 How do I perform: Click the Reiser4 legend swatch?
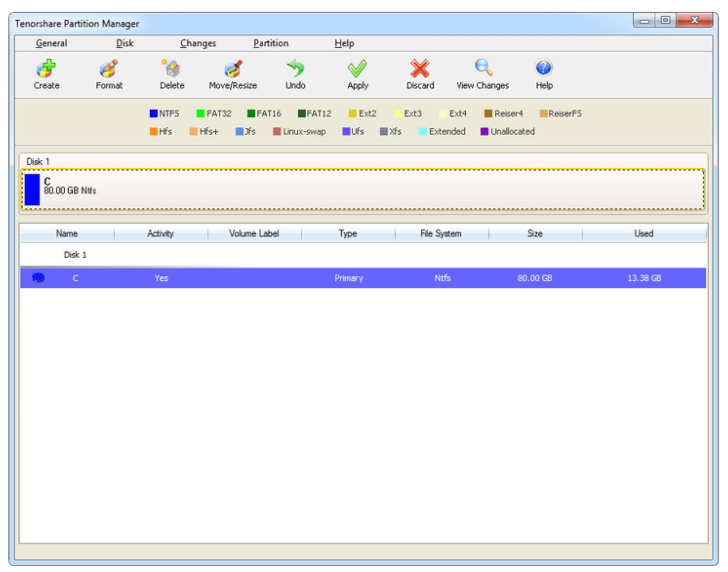click(x=488, y=113)
